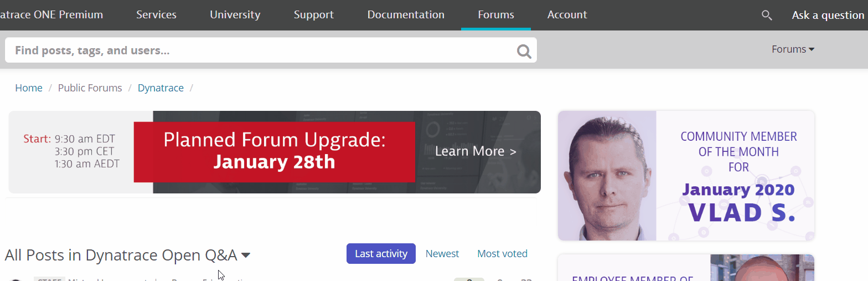Expand the All Posts in Dynatrace Open Q&A dropdown

coord(246,256)
